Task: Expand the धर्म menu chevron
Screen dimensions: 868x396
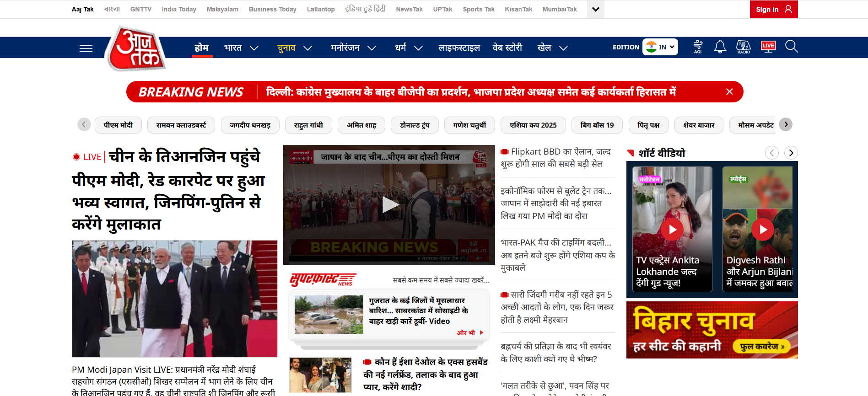Action: 418,48
